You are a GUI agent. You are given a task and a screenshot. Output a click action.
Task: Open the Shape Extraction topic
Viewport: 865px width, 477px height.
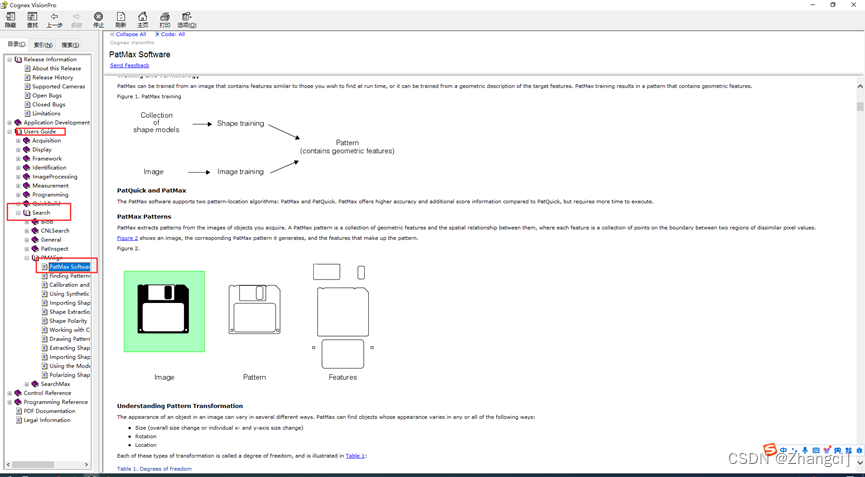pyautogui.click(x=70, y=312)
